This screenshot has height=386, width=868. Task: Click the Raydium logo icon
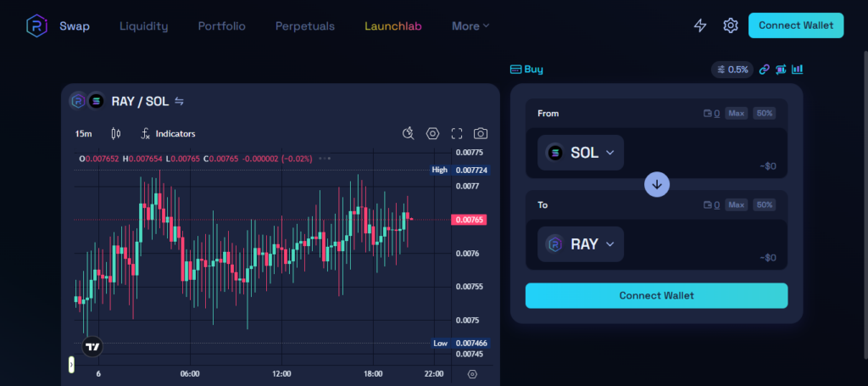[36, 26]
